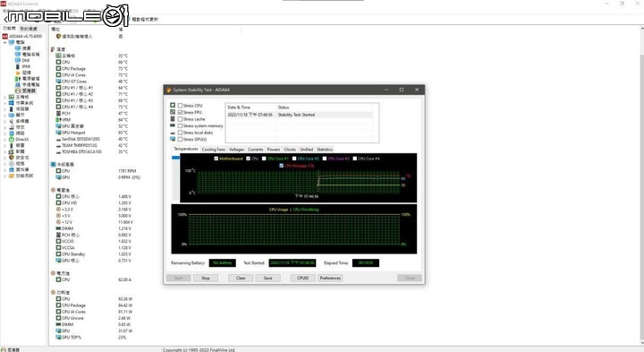The width and height of the screenshot is (644, 352).
Task: Toggle the CPU Package graph checkbox
Action: tap(282, 166)
